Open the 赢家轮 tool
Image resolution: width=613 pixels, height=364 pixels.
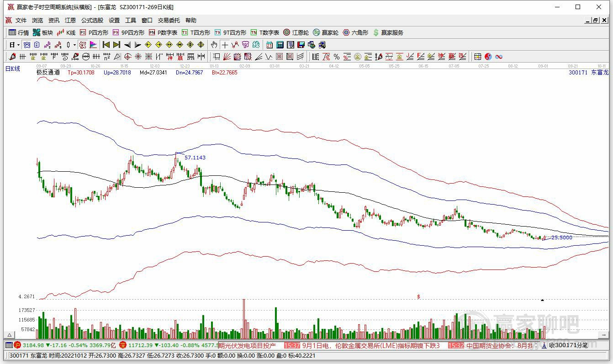coord(326,32)
